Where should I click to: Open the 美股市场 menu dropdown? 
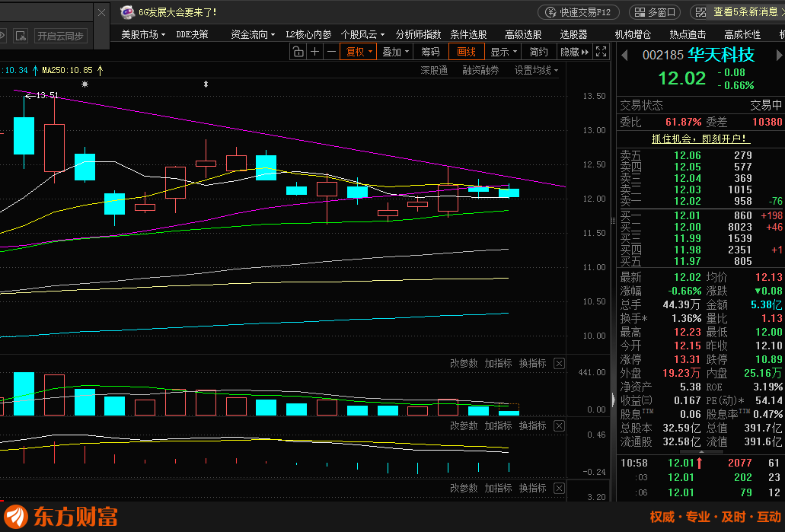(143, 34)
